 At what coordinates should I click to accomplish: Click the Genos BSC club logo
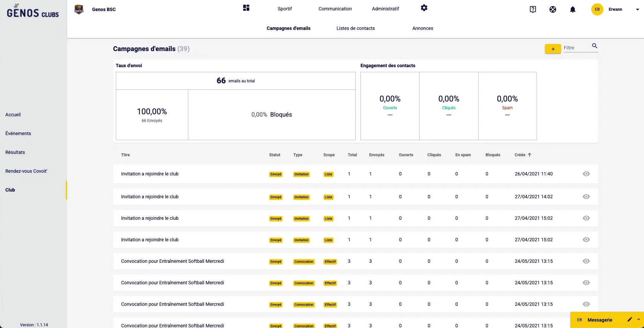79,9
